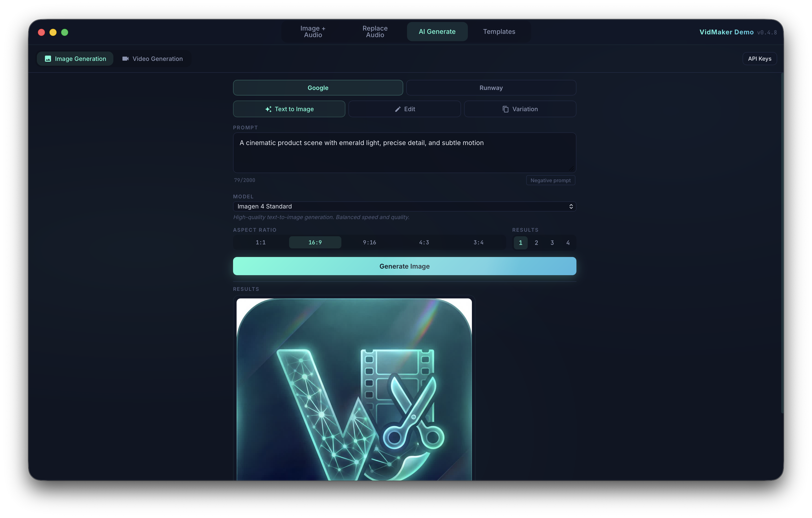Set results count to 2
Screen dimensions: 812x518
[536, 243]
